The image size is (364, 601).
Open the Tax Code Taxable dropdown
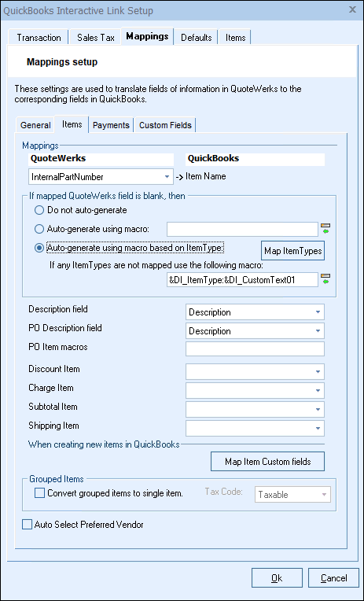pyautogui.click(x=292, y=495)
